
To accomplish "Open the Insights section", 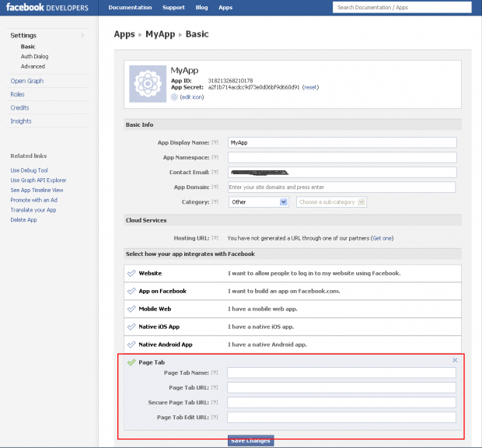I will pos(21,121).
